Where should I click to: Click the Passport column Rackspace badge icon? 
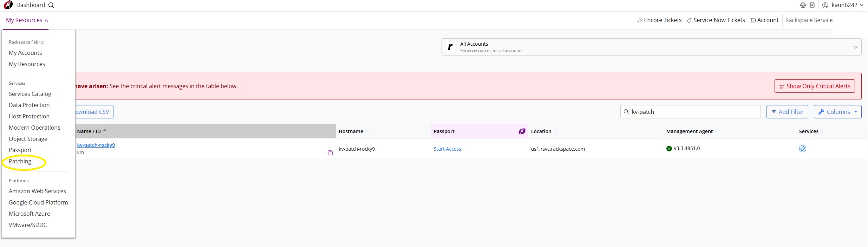(x=522, y=131)
